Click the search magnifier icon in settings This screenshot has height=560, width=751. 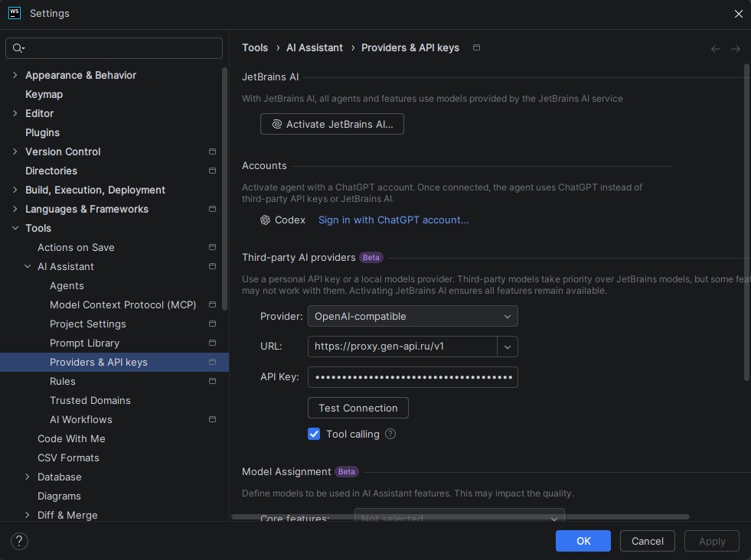[x=18, y=48]
